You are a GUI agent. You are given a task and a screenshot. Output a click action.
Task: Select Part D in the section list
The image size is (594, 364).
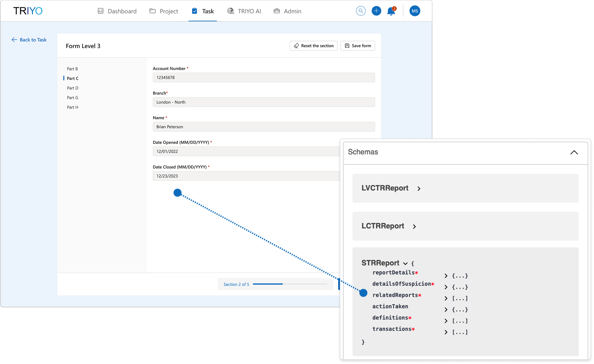(x=73, y=88)
